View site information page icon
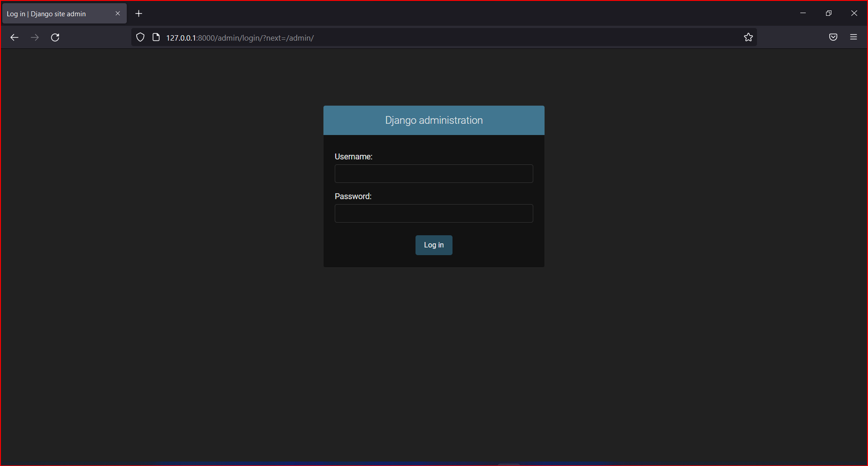The width and height of the screenshot is (868, 466). pyautogui.click(x=156, y=37)
